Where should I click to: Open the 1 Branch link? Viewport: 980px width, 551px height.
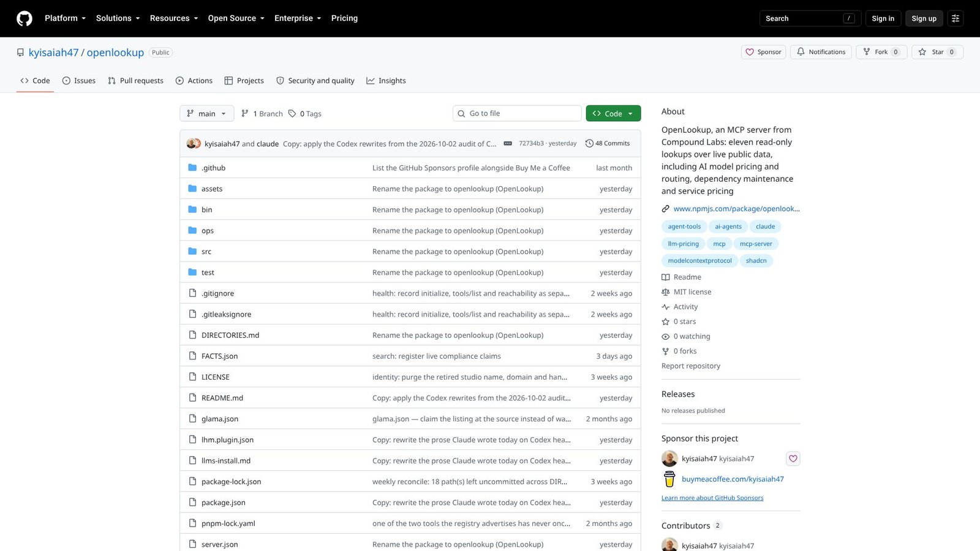pos(262,114)
